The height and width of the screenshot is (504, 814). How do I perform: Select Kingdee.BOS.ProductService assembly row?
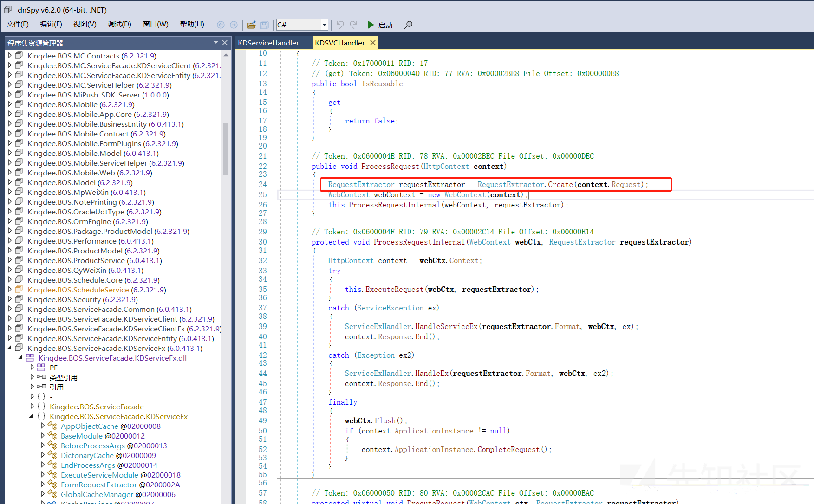(95, 260)
